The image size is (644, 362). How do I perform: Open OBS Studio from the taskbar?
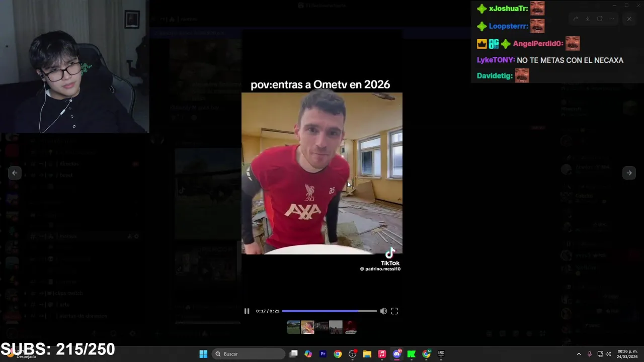[352, 354]
